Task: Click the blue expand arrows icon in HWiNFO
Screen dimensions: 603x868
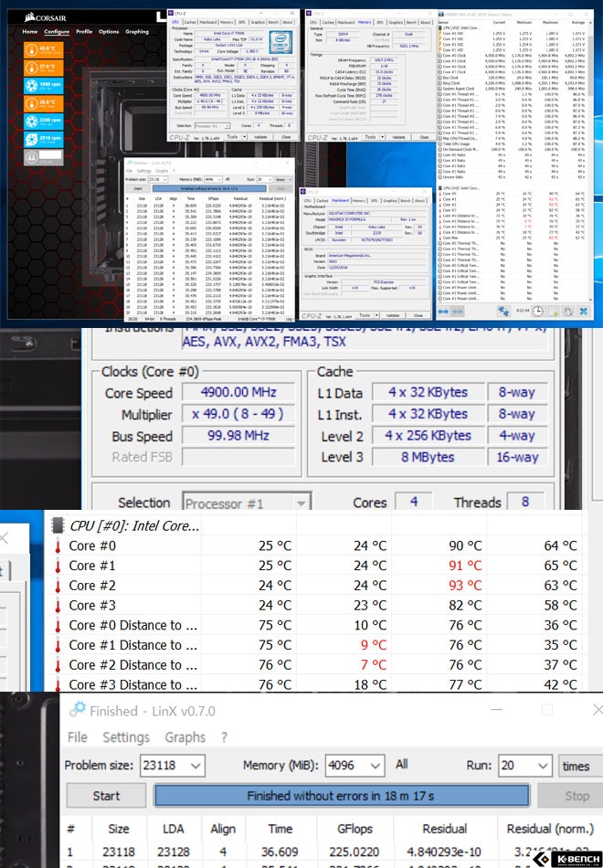Action: 443,312
